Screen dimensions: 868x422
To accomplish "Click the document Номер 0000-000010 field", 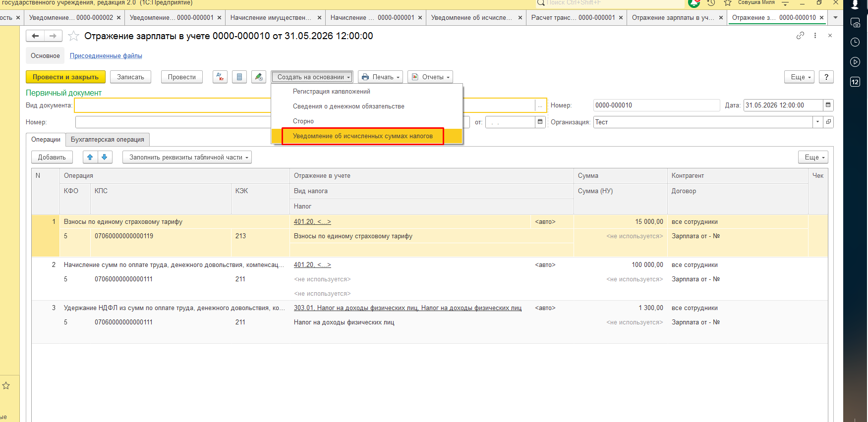I will pos(656,105).
